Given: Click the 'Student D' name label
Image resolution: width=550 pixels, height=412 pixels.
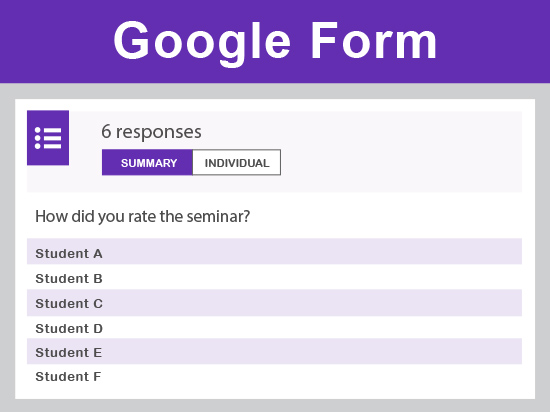Looking at the screenshot, I should [x=69, y=329].
